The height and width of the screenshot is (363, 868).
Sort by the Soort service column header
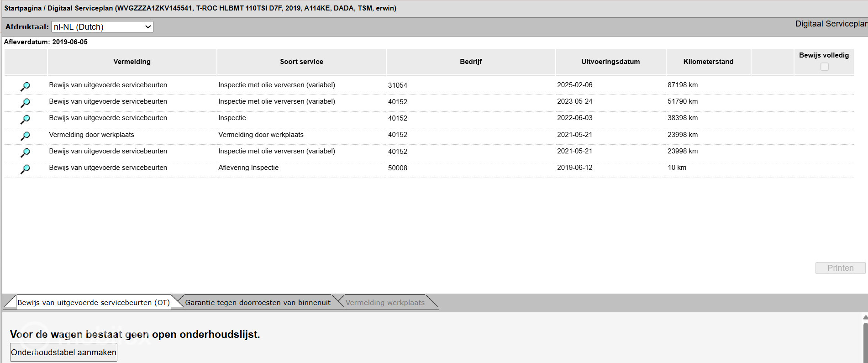[x=301, y=62]
